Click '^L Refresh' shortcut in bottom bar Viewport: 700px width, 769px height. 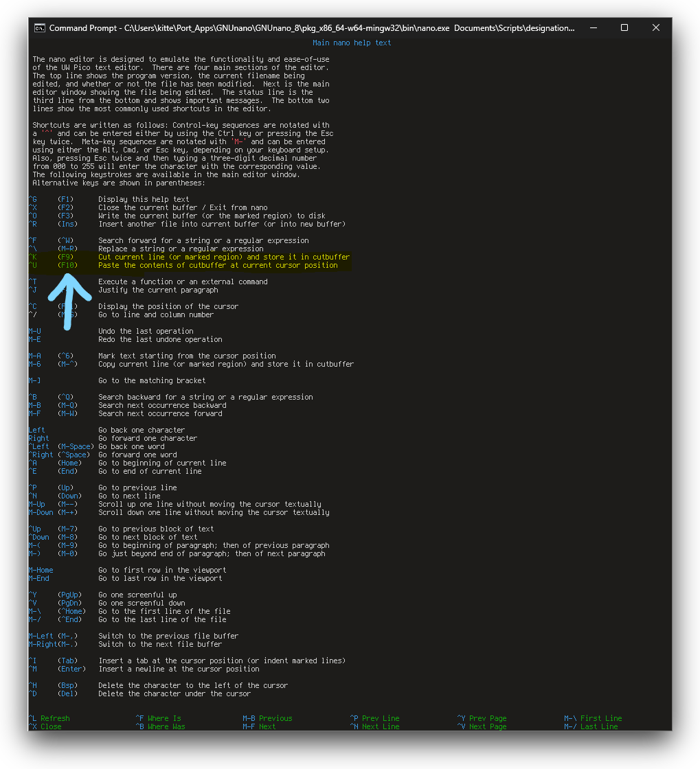pyautogui.click(x=49, y=718)
